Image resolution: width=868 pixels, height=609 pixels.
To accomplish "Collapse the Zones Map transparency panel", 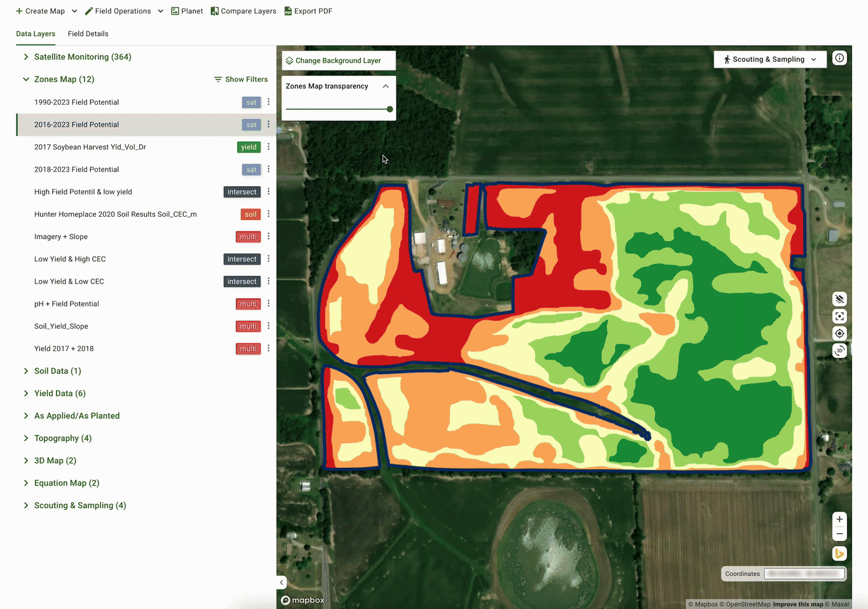I will tap(386, 86).
